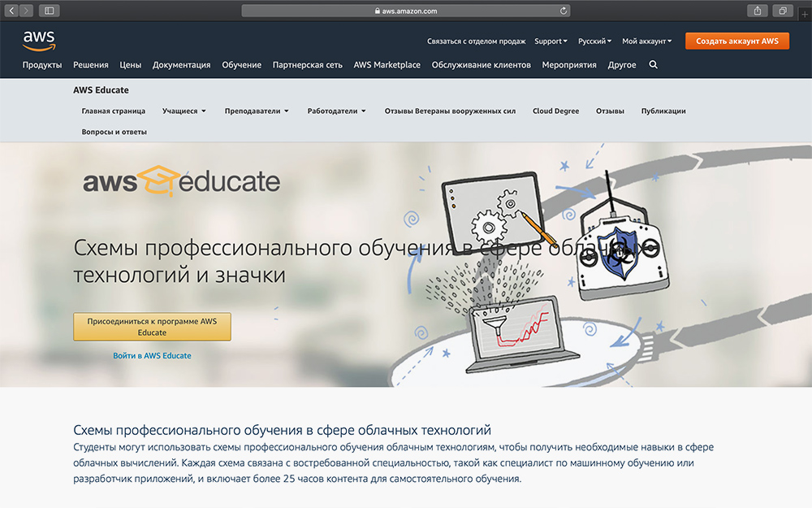Open the Другое menu
Viewport: 812px width, 508px height.
622,65
